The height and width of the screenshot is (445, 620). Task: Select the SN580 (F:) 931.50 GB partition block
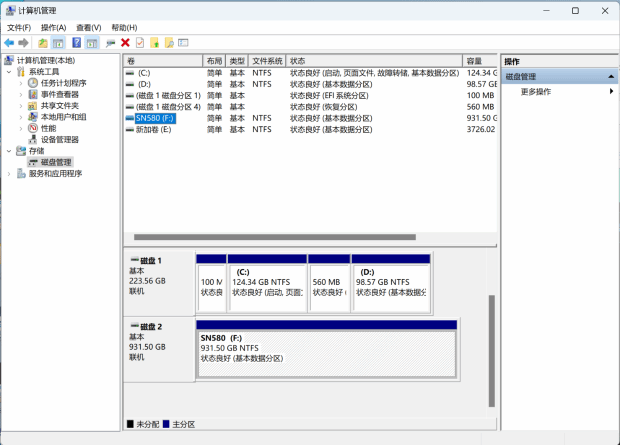[327, 350]
